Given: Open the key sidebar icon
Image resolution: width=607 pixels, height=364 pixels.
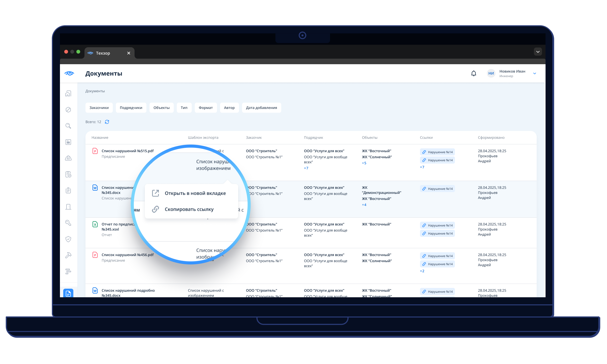Looking at the screenshot, I should [68, 223].
